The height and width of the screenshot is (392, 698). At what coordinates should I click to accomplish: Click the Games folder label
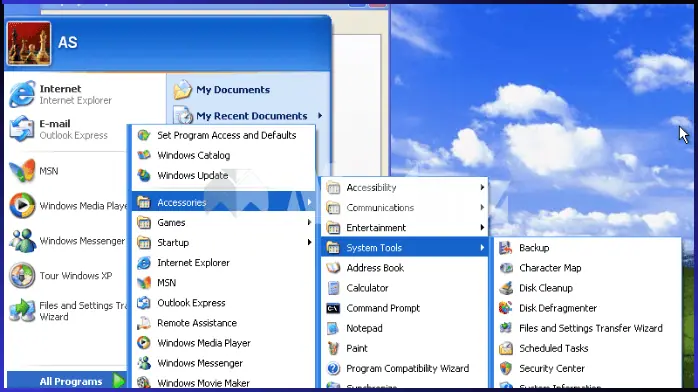tap(171, 222)
